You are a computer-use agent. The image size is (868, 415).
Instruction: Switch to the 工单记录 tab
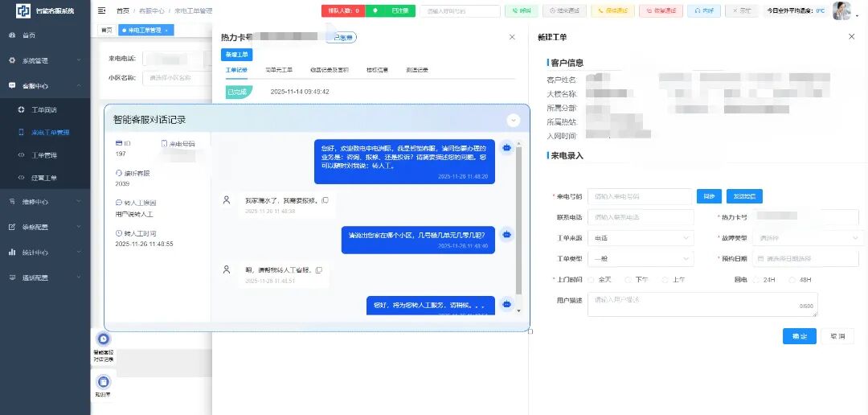(236, 70)
